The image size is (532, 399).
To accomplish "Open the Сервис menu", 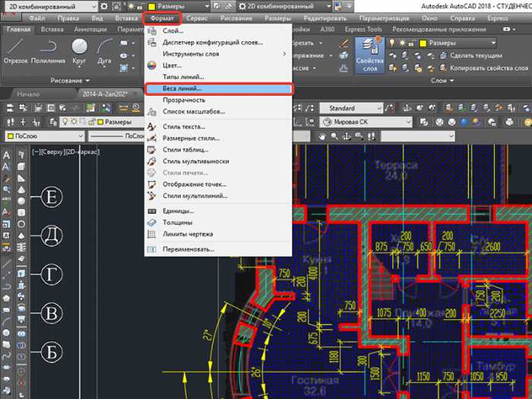I will (198, 17).
